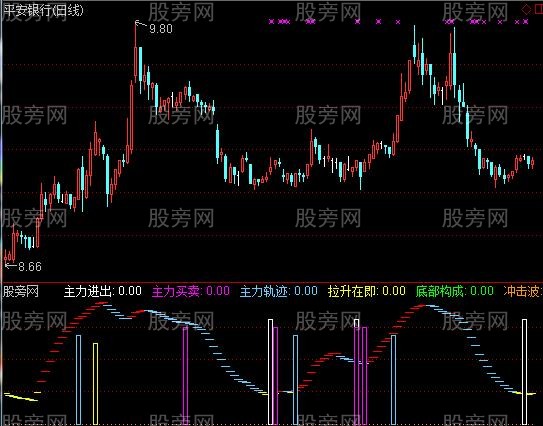Select the 拉升在即: 0.00 indicator label
The height and width of the screenshot is (426, 543).
coord(367,291)
